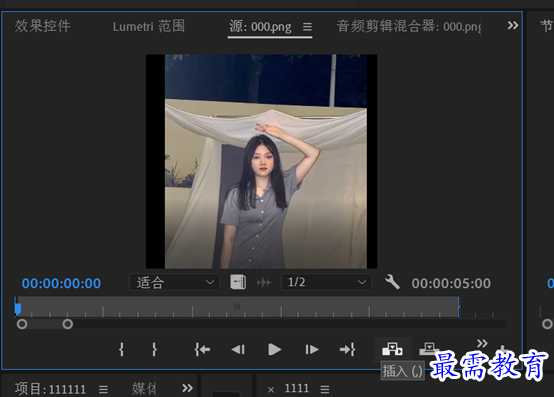554x397 pixels.
Task: Open the 媒体 browser tab
Action: click(x=144, y=389)
